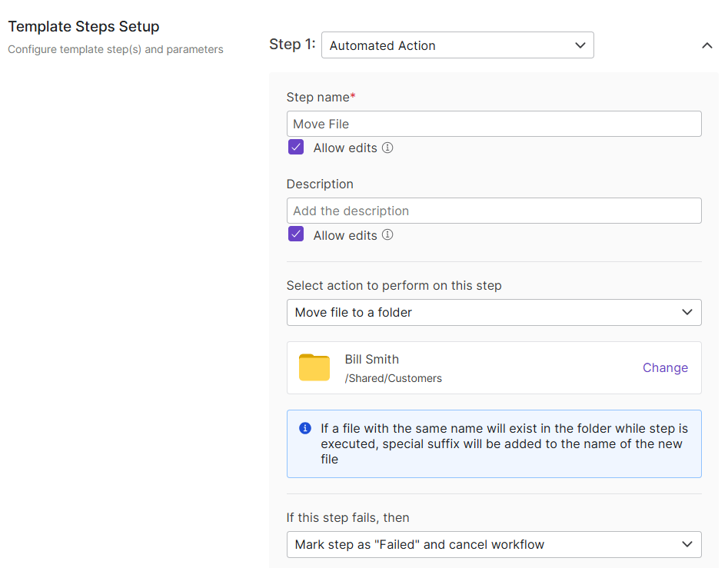Click the yellow folder icon for Bill Smith

coord(314,368)
